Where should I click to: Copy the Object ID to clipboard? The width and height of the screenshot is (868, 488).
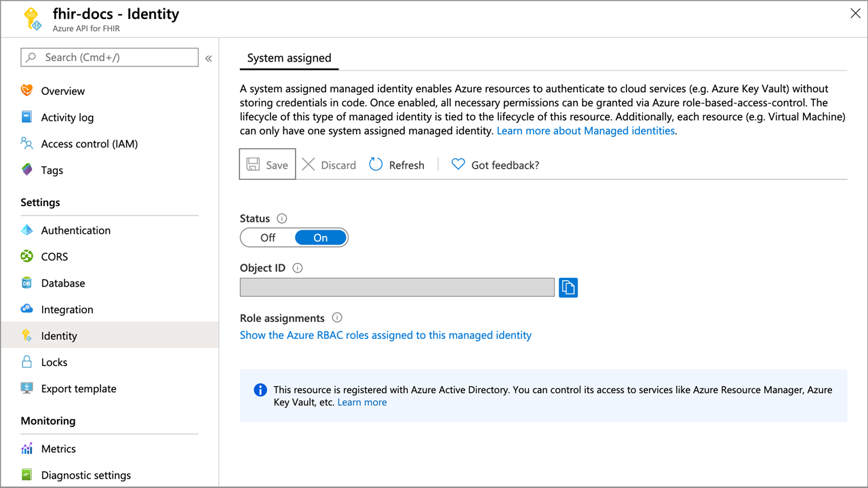(x=568, y=287)
